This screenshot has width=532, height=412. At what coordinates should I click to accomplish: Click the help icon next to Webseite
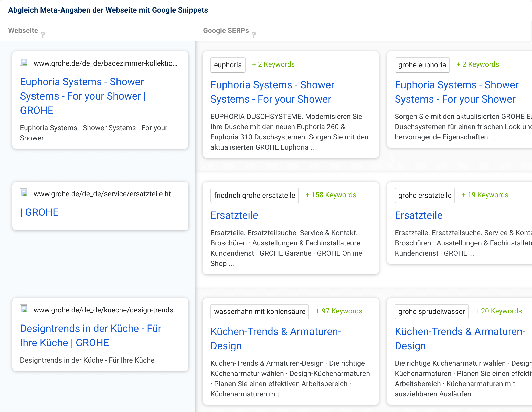click(43, 35)
